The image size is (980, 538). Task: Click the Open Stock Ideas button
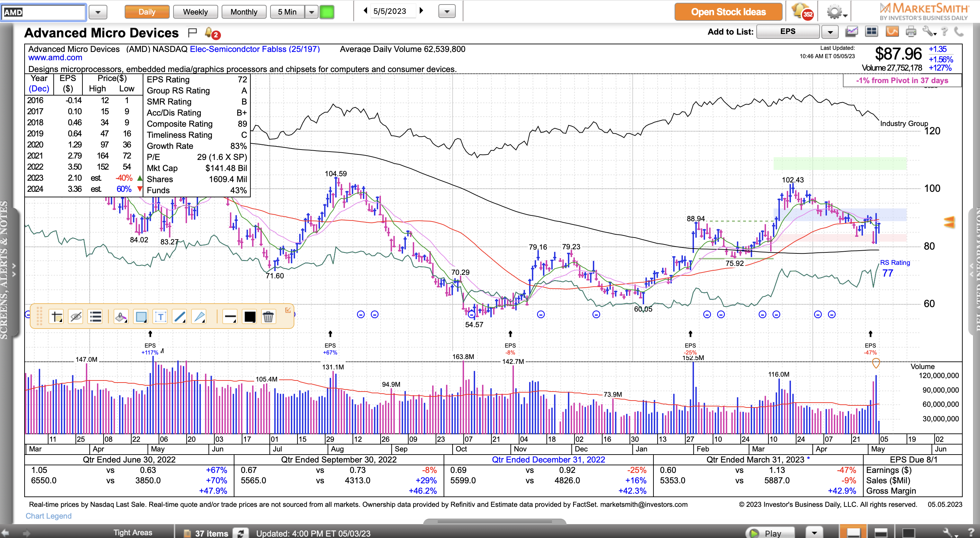728,12
